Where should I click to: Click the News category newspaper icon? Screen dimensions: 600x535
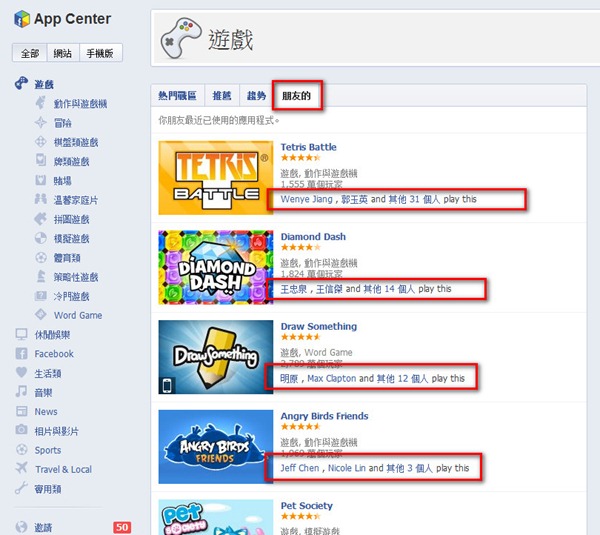pyautogui.click(x=21, y=411)
